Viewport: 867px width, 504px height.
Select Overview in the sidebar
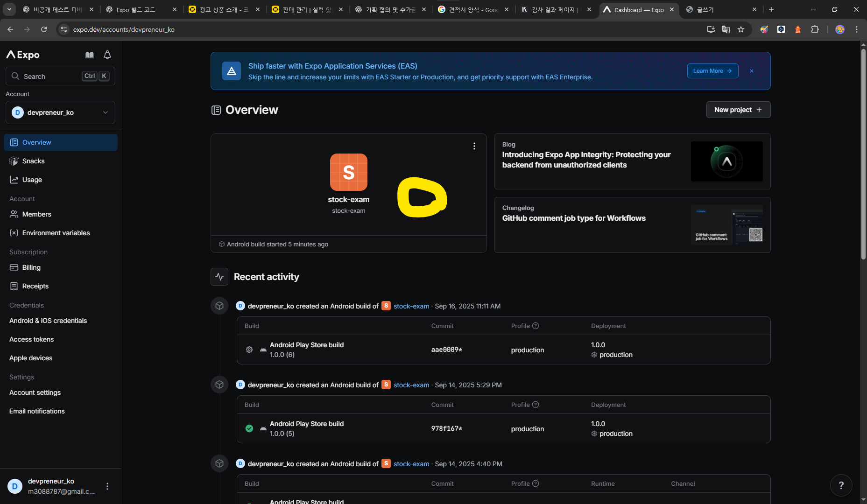60,142
